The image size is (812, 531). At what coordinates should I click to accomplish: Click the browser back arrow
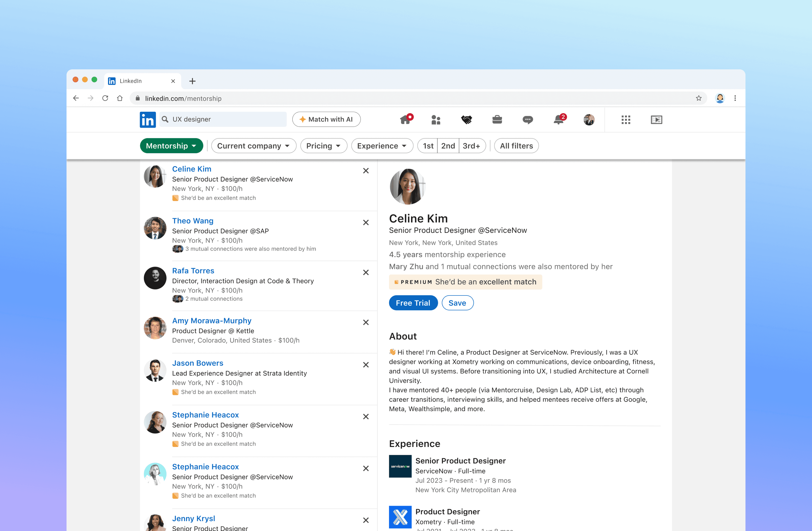[76, 98]
